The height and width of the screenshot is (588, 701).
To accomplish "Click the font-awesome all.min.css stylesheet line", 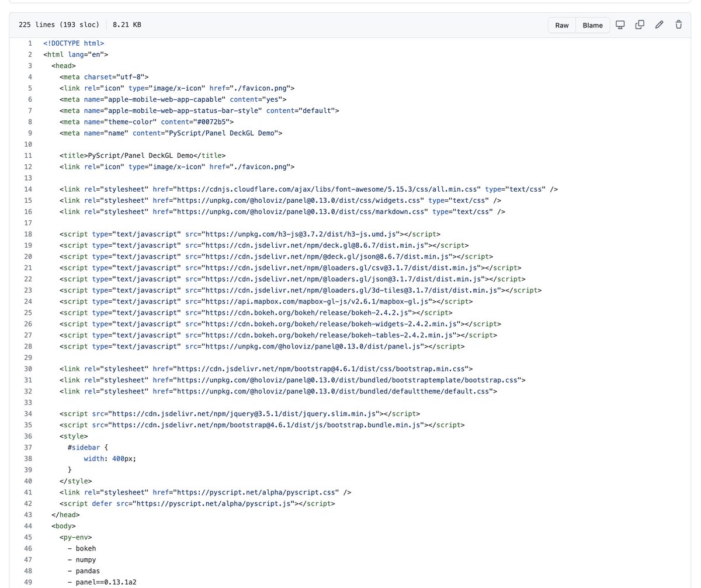I will pos(308,189).
